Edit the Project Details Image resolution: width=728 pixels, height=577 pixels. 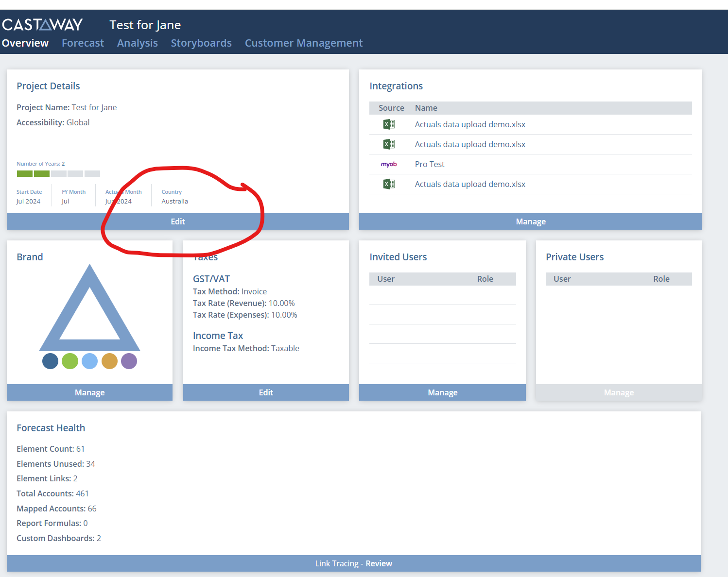(x=178, y=221)
